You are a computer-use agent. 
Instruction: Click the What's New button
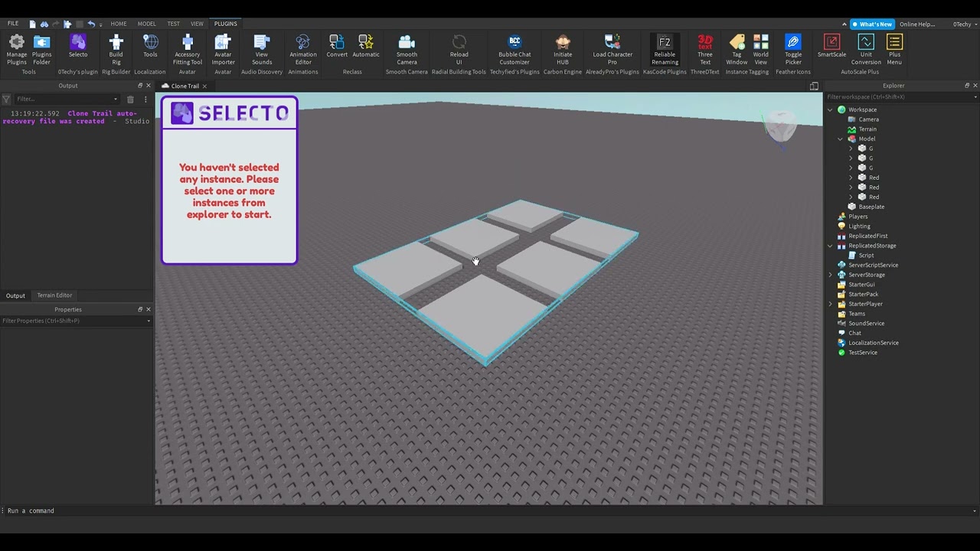[x=871, y=24]
